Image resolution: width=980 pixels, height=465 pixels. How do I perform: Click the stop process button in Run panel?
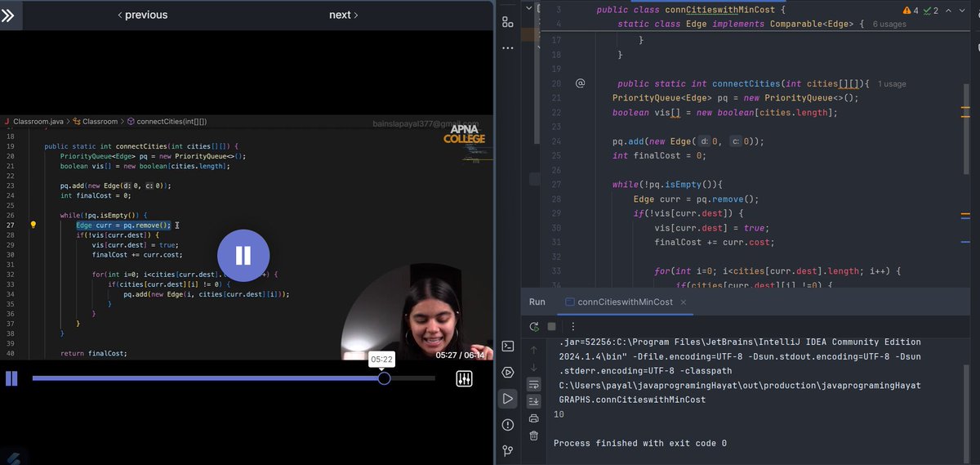pos(552,326)
